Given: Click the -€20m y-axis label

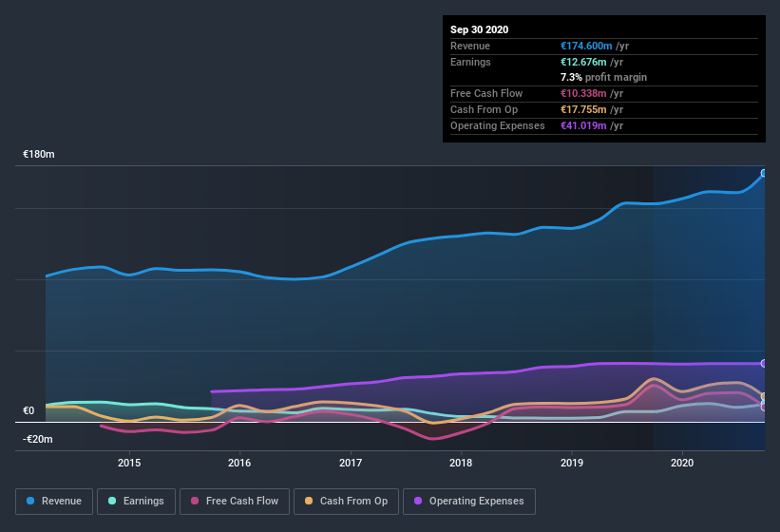Looking at the screenshot, I should point(38,439).
